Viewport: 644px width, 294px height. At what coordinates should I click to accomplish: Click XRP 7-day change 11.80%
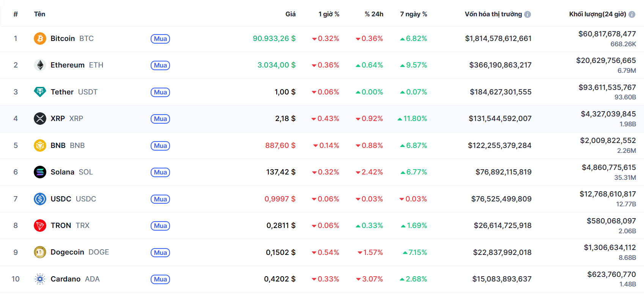(x=412, y=118)
